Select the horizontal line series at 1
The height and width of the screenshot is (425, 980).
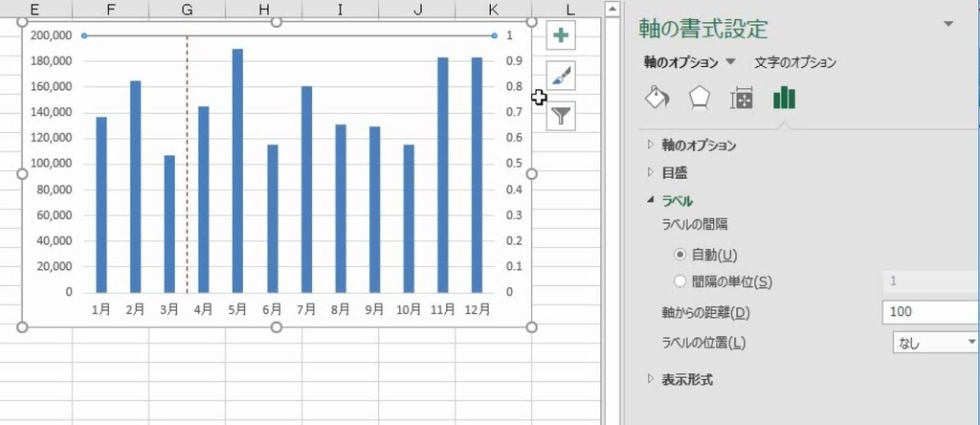coord(289,35)
